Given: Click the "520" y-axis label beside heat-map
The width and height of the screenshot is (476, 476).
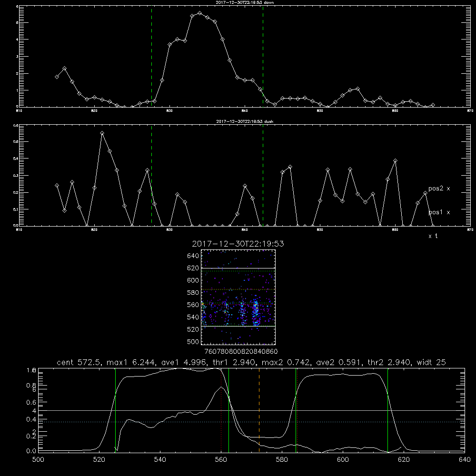Looking at the screenshot, I should tap(193, 329).
